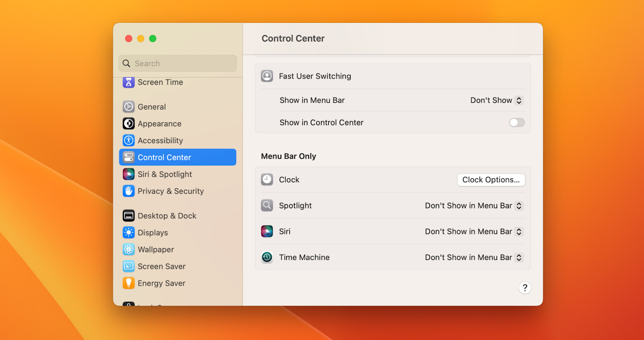Image resolution: width=644 pixels, height=340 pixels.
Task: Click the Clock Options... button
Action: (491, 180)
